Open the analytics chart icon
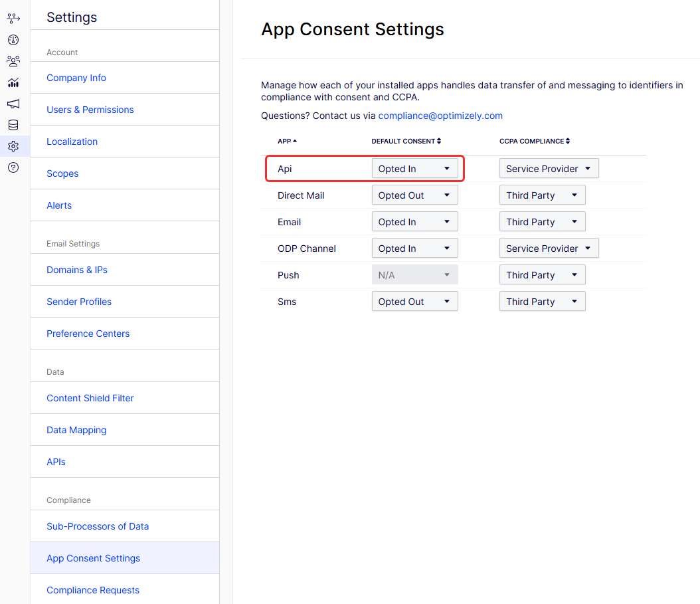 tap(13, 82)
